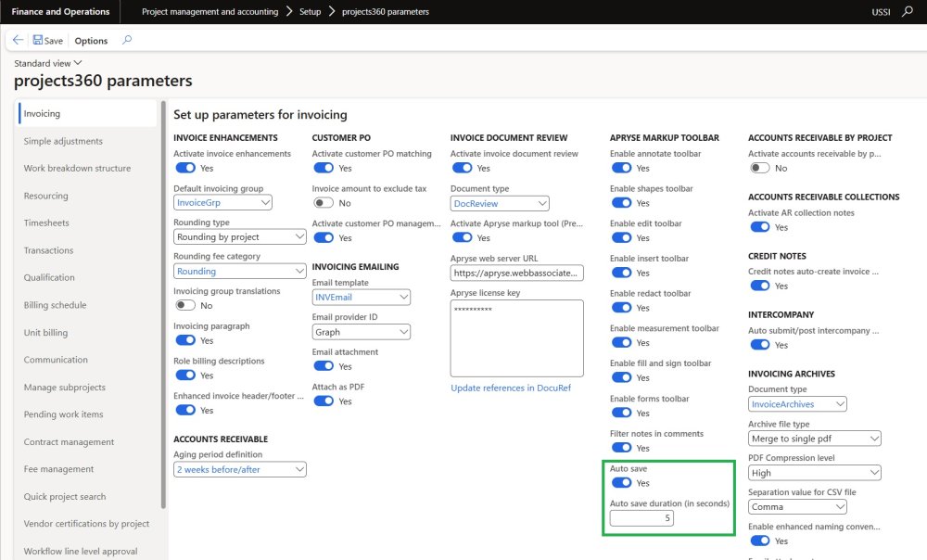The width and height of the screenshot is (927, 560).
Task: Expand the Standard view chevron
Action: coord(77,63)
